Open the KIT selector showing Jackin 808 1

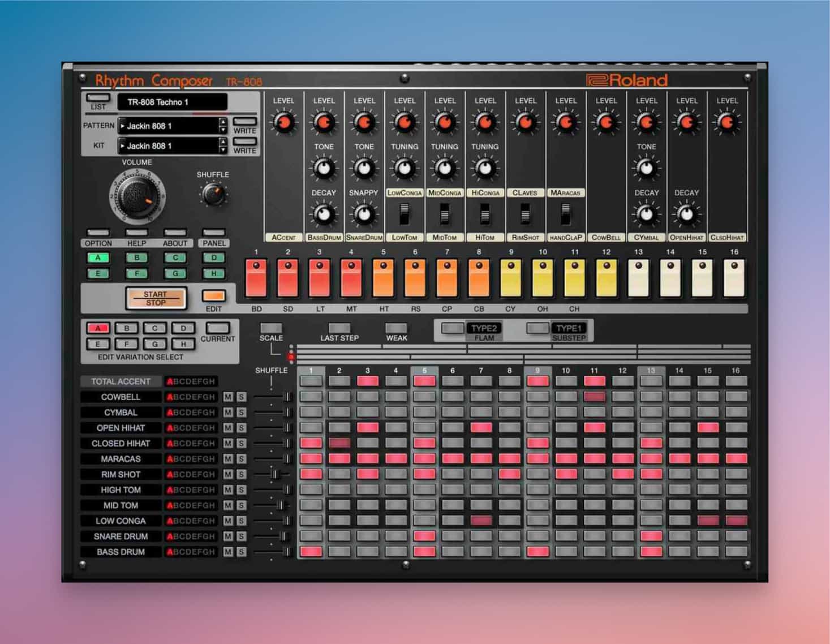click(168, 146)
